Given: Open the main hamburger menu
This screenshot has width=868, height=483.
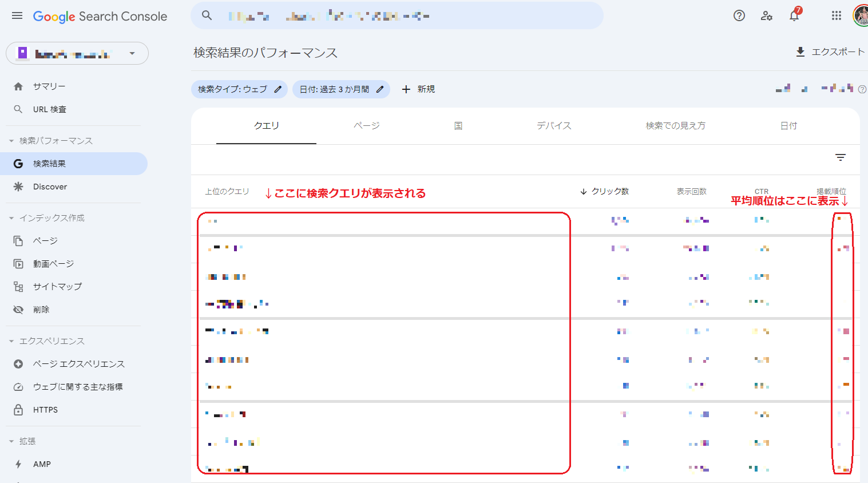Looking at the screenshot, I should point(17,16).
